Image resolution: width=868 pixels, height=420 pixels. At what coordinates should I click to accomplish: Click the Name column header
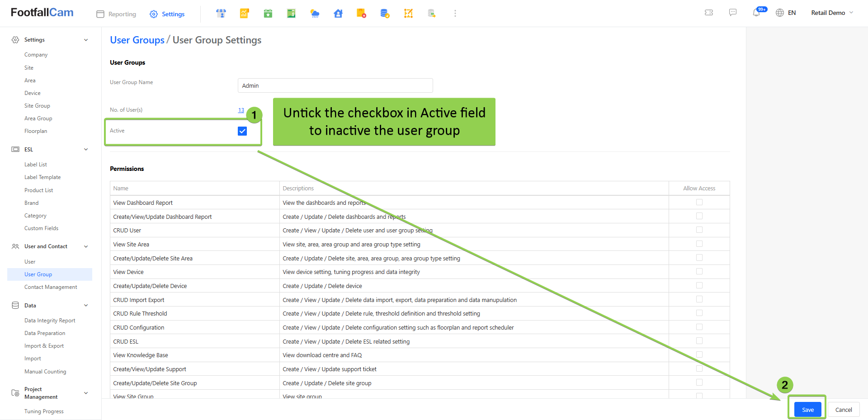pos(121,189)
